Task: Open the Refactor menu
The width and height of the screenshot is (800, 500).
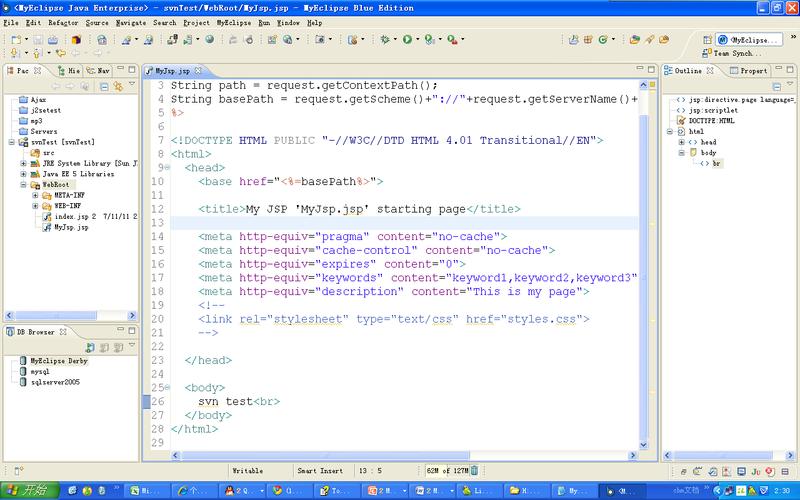Action: click(62, 22)
